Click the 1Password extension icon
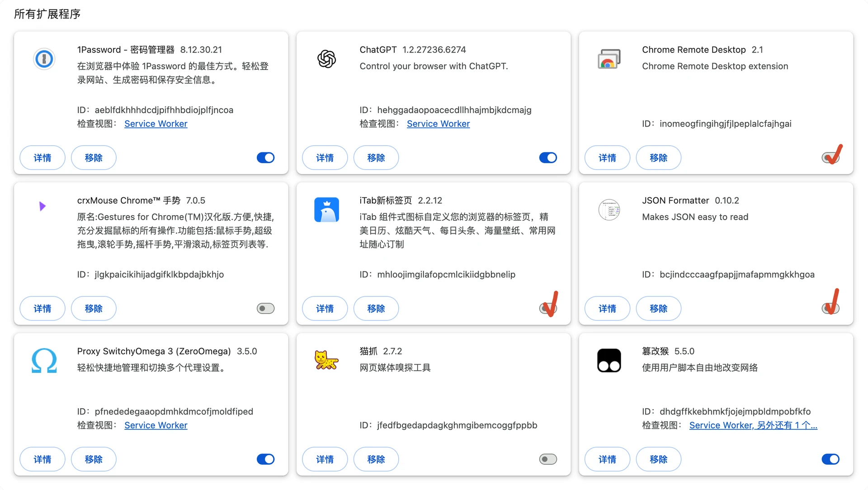Viewport: 868px width, 490px height. tap(44, 59)
